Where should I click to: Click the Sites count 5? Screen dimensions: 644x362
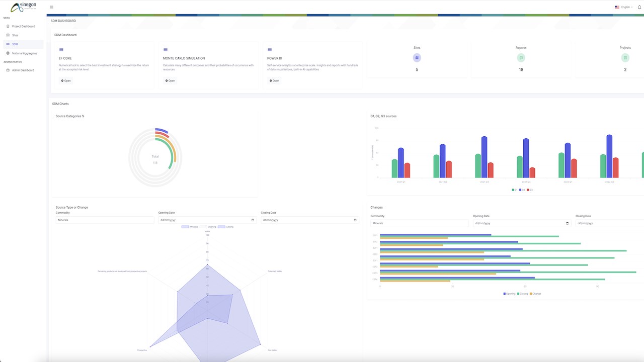[417, 69]
